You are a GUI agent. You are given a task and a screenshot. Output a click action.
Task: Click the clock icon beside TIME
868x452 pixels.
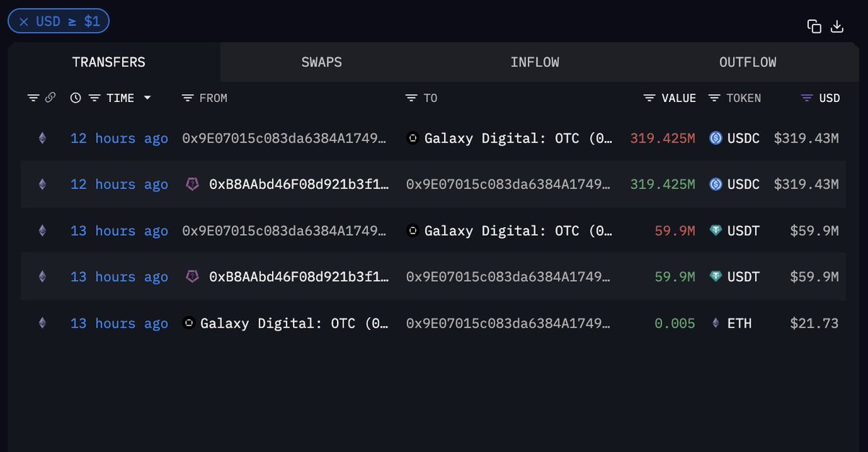(x=75, y=98)
